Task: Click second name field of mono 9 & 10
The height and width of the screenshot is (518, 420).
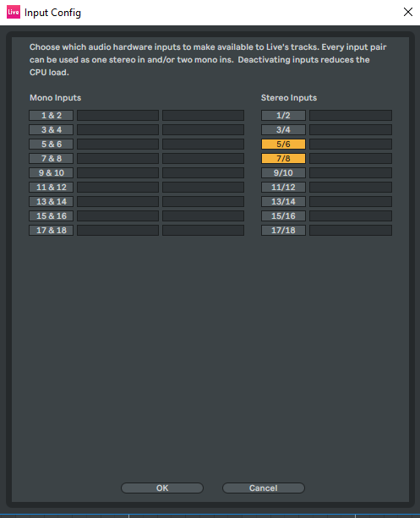Action: point(203,172)
